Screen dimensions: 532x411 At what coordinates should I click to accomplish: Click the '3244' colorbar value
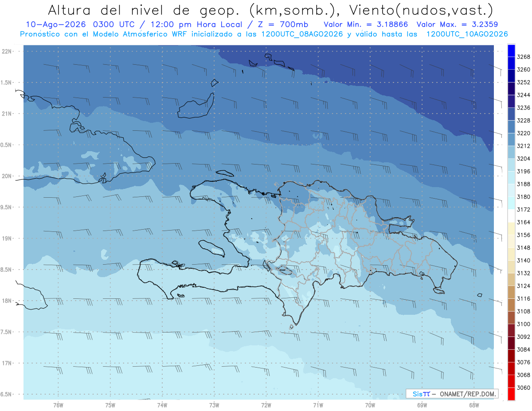tap(524, 95)
